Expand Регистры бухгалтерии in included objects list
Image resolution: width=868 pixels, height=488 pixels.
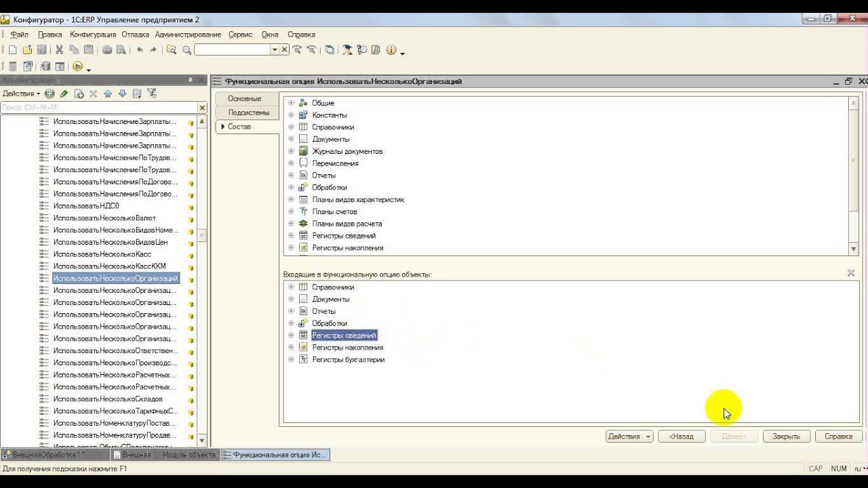[291, 359]
